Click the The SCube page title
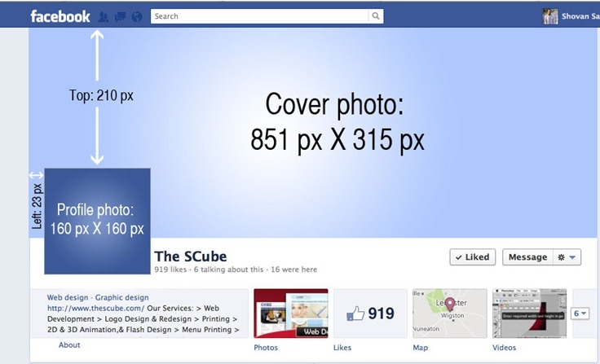Viewport: 600px width, 364px height. pos(191,257)
